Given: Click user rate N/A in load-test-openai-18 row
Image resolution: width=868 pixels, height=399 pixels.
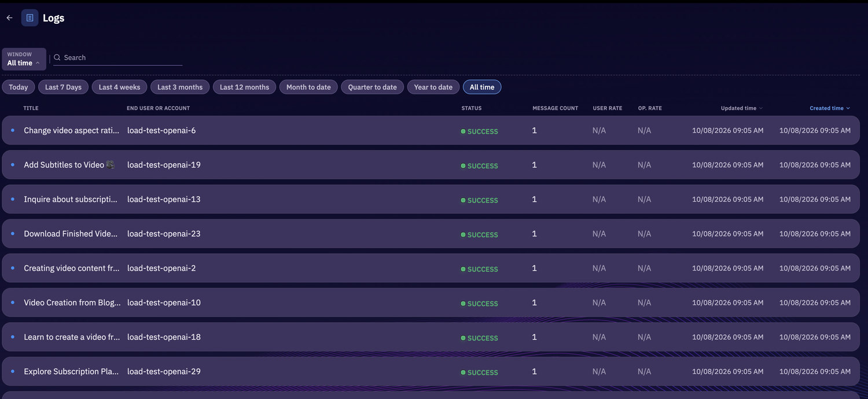Looking at the screenshot, I should 599,337.
